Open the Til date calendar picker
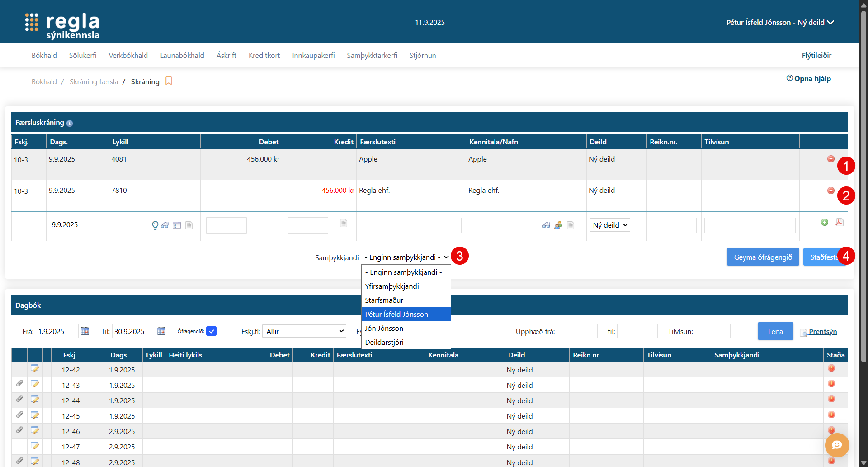This screenshot has width=868, height=467. (x=161, y=331)
